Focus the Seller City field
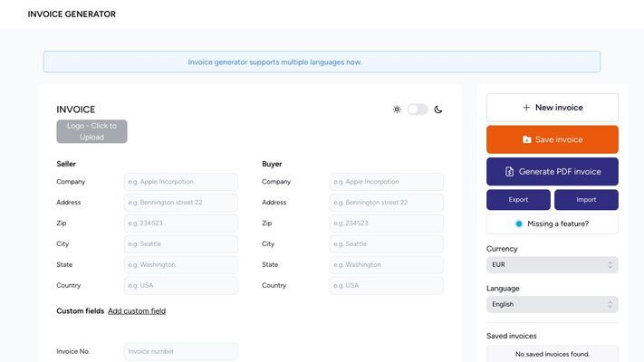 click(x=181, y=243)
